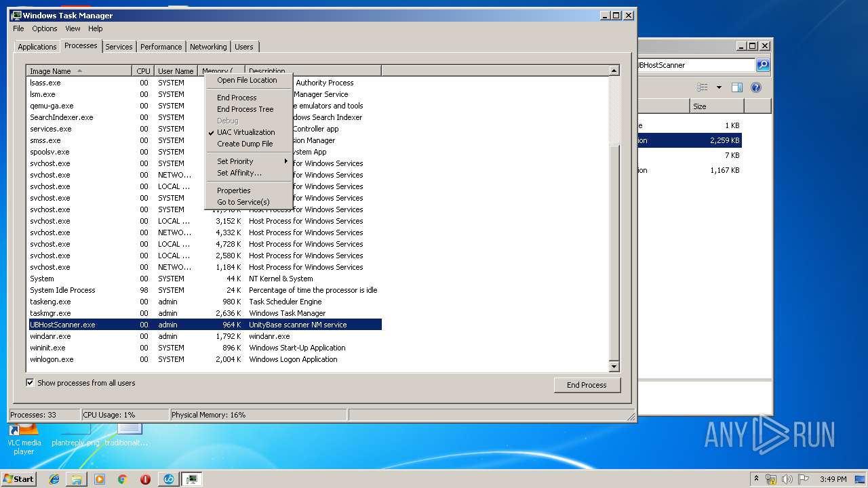868x488 pixels.
Task: Open the File menu
Action: 18,28
